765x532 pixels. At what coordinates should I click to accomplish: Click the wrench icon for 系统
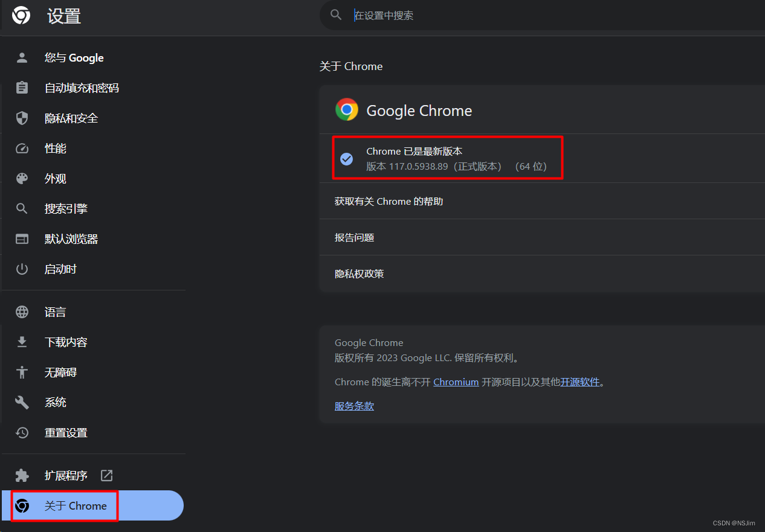(22, 403)
